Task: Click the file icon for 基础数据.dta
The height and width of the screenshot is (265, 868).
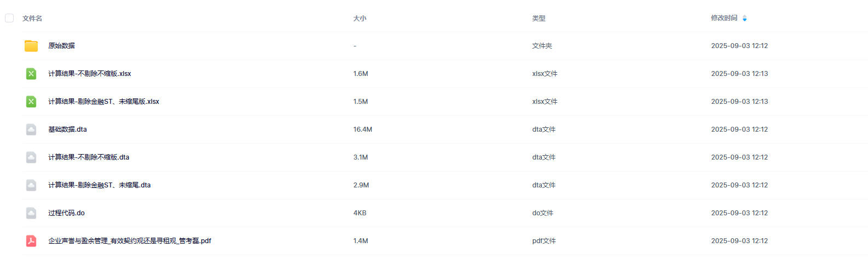Action: click(31, 129)
